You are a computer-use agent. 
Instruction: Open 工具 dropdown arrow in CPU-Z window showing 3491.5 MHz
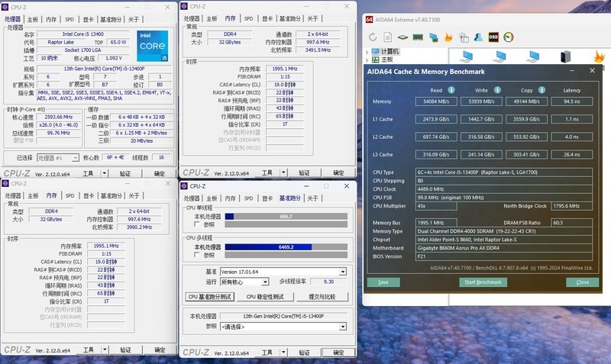[283, 172]
